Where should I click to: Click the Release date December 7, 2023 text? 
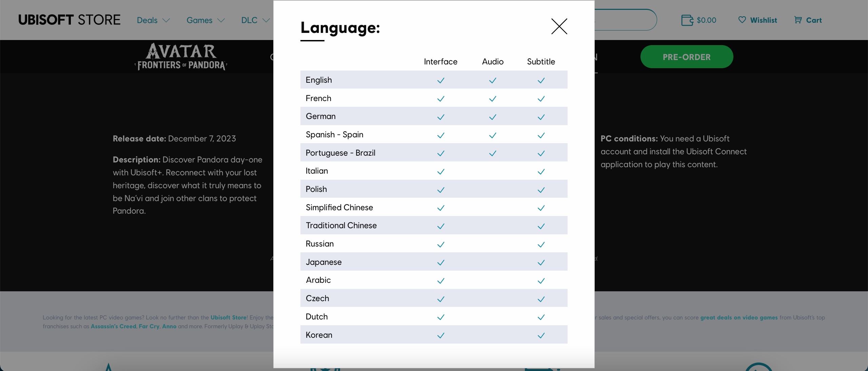click(174, 139)
